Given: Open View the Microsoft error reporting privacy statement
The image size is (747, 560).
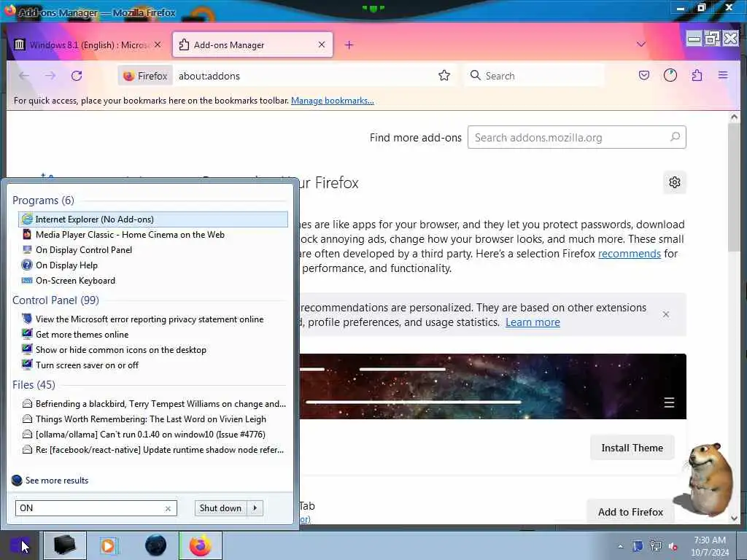Looking at the screenshot, I should click(153, 319).
